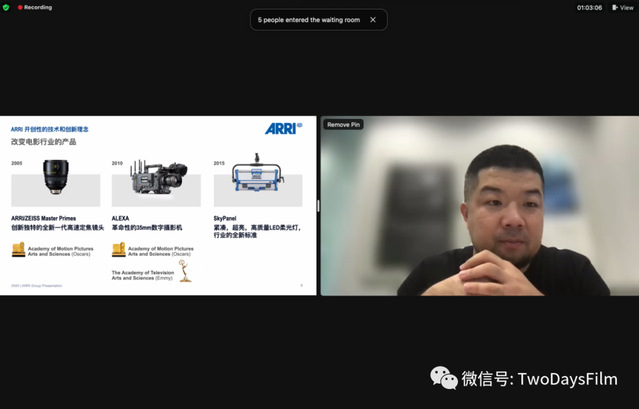Open the View layout menu
Image resolution: width=639 pixels, height=409 pixels.
(622, 7)
